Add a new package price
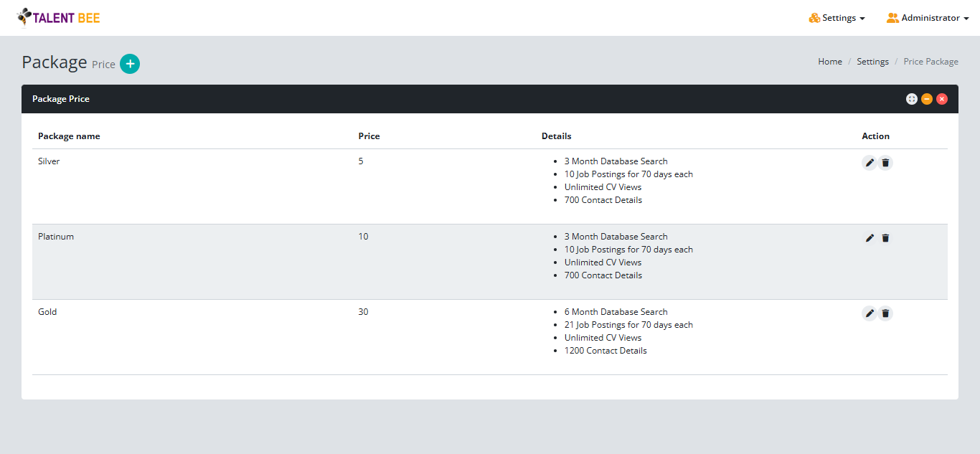This screenshot has height=454, width=980. coord(130,64)
